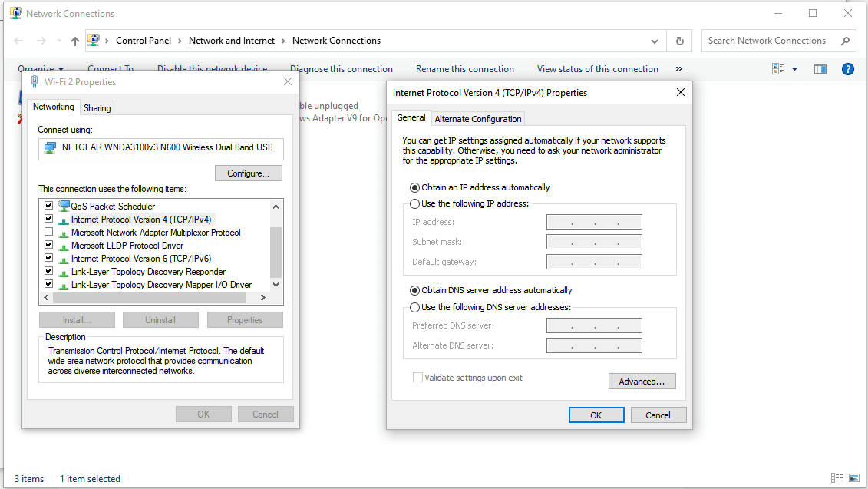
Task: Click the Help question mark icon
Action: [x=847, y=68]
